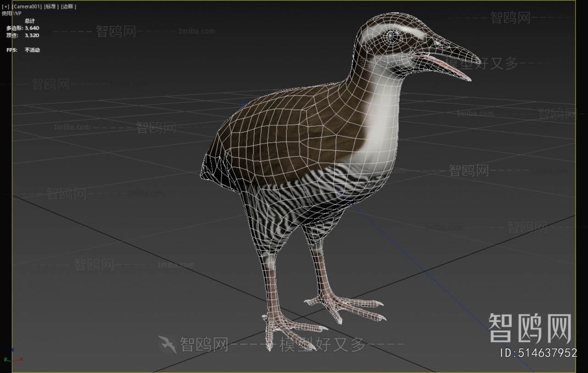Click the 顶点 count value 3,320
The height and width of the screenshot is (373, 588).
click(x=32, y=35)
